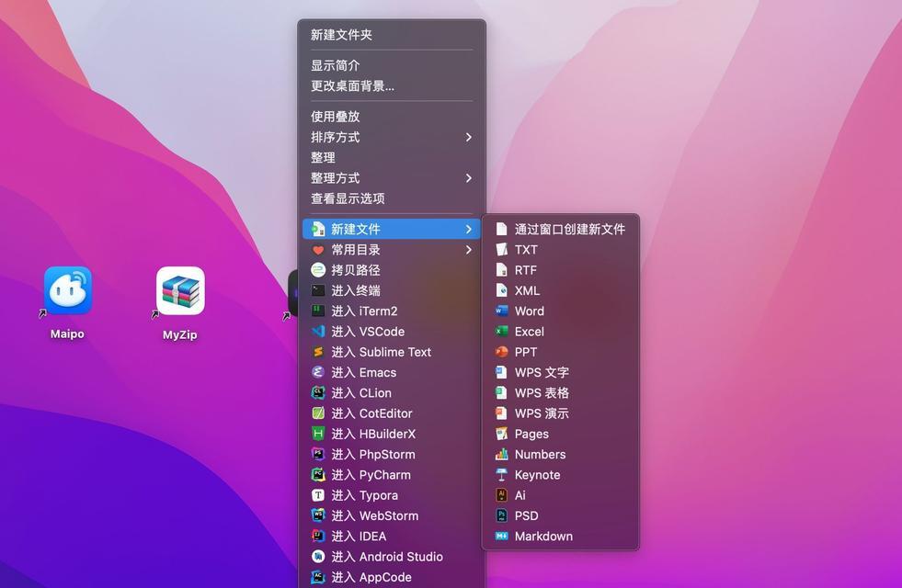Click the PyCharm icon in menu

click(x=318, y=475)
